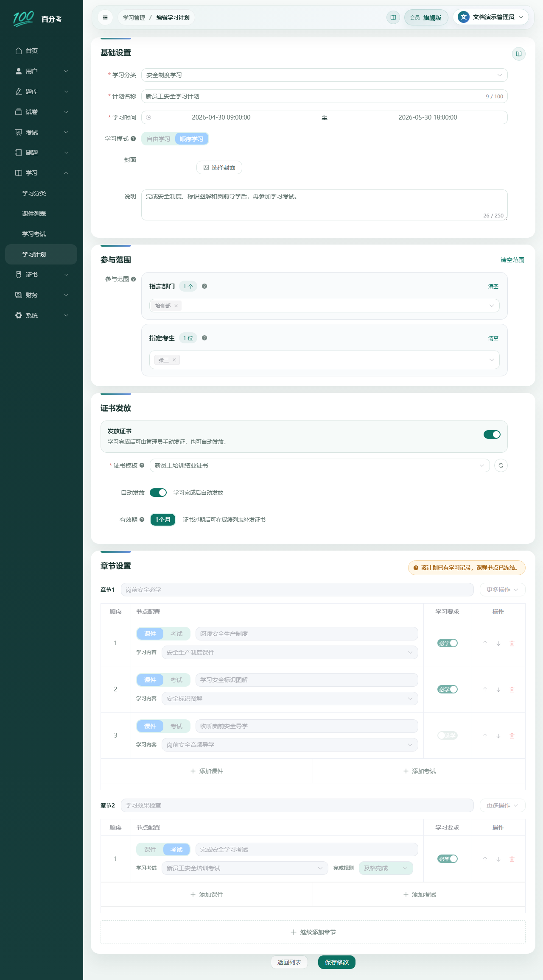Remove the 培训部 department tag
The height and width of the screenshot is (980, 543).
click(176, 306)
